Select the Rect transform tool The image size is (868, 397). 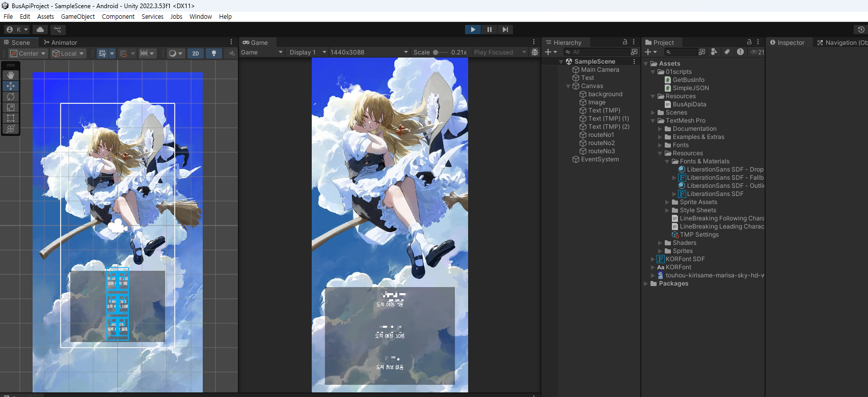click(x=11, y=118)
